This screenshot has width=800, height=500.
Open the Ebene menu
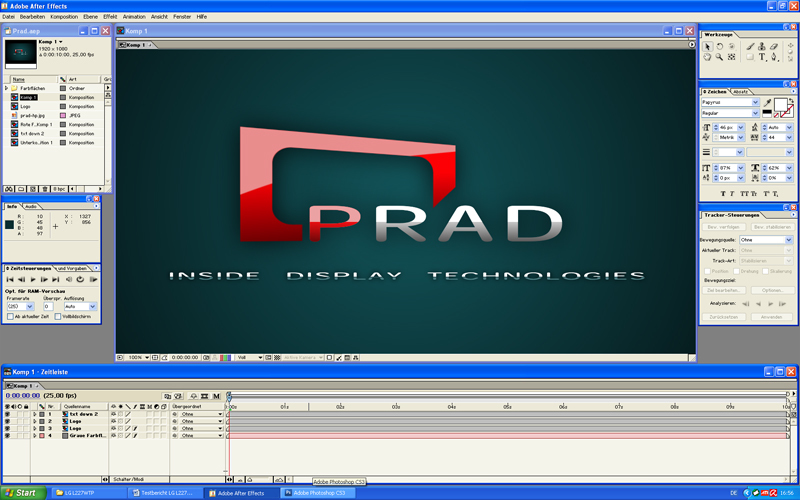coord(90,17)
